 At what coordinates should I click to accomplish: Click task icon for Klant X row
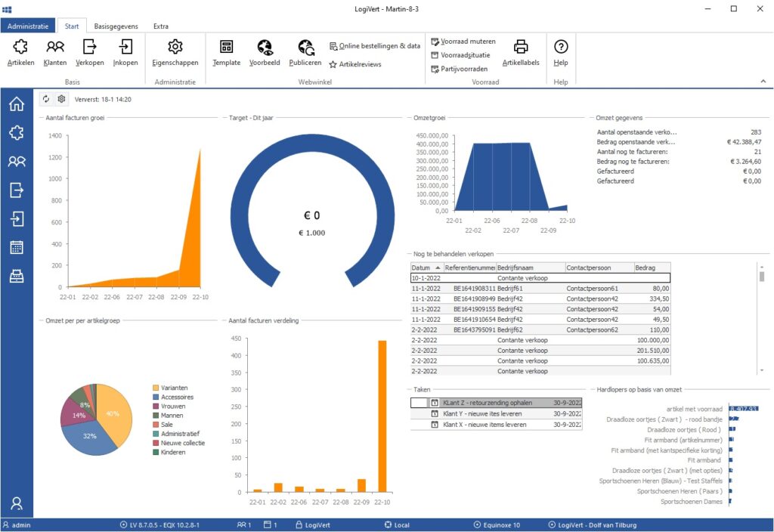pyautogui.click(x=435, y=425)
